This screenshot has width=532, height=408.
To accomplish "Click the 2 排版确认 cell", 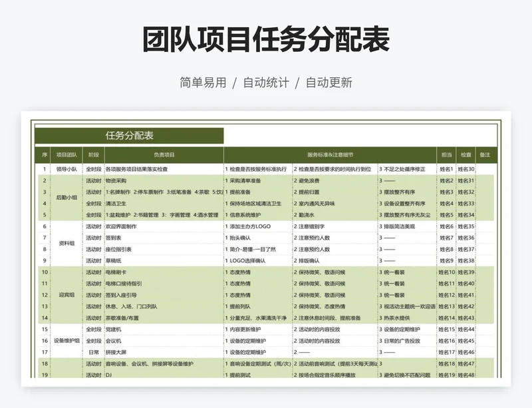I will [x=335, y=260].
